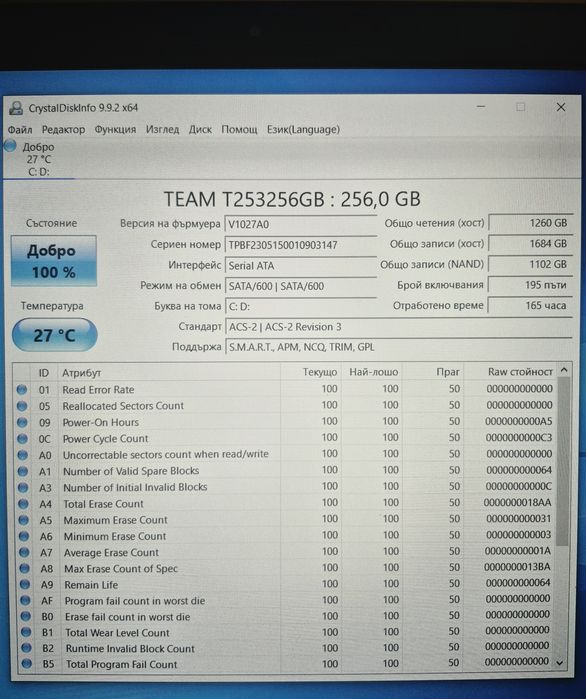Click the standard field ACS-2 | ACS-2 Revision 3
The height and width of the screenshot is (699, 586).
[399, 327]
